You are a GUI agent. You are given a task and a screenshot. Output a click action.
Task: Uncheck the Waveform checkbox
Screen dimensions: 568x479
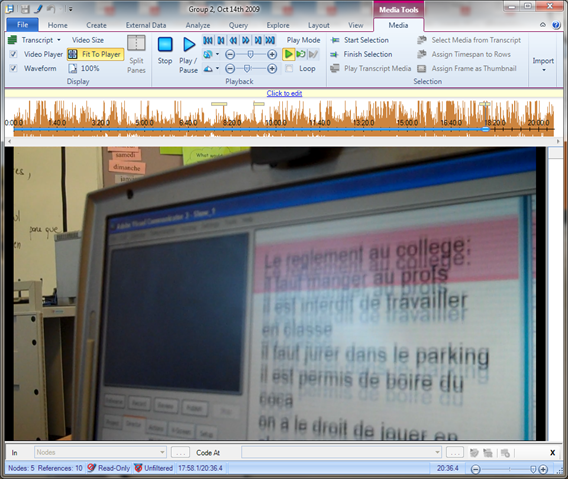tap(13, 68)
